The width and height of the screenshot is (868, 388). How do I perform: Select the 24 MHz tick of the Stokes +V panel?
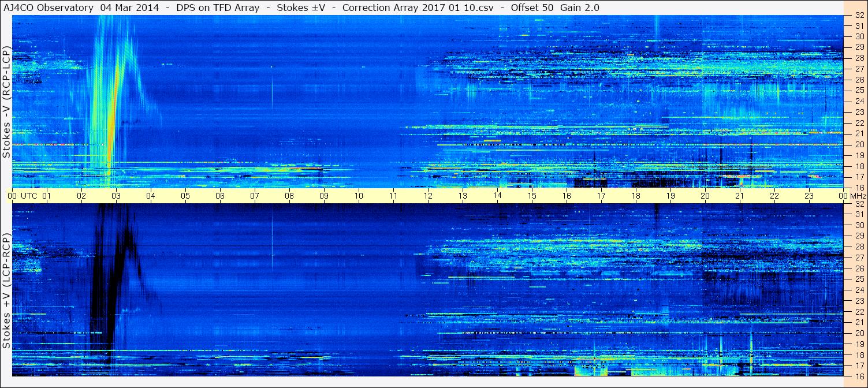[x=859, y=290]
